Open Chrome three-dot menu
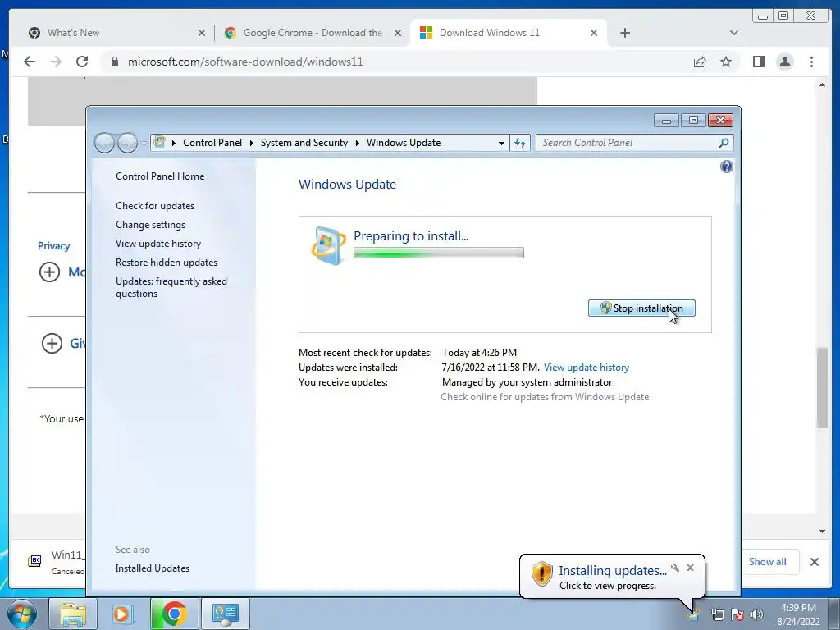Screen dimensions: 840x630 (811, 62)
